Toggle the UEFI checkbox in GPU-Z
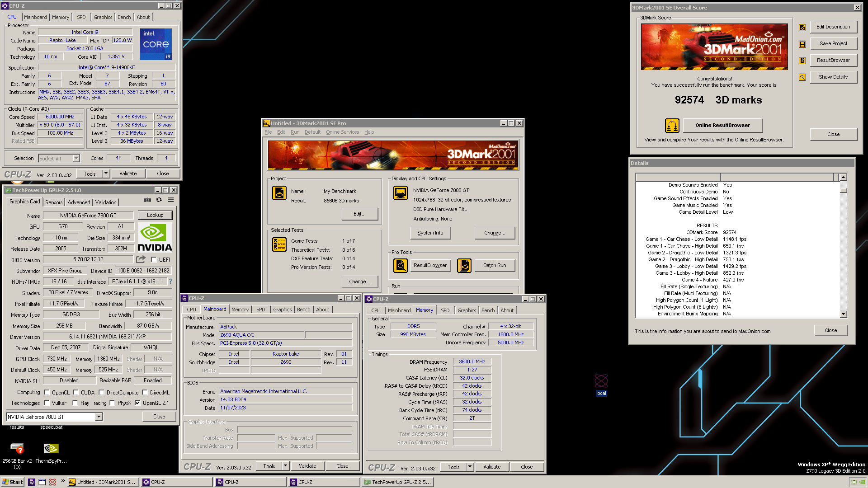 click(154, 260)
